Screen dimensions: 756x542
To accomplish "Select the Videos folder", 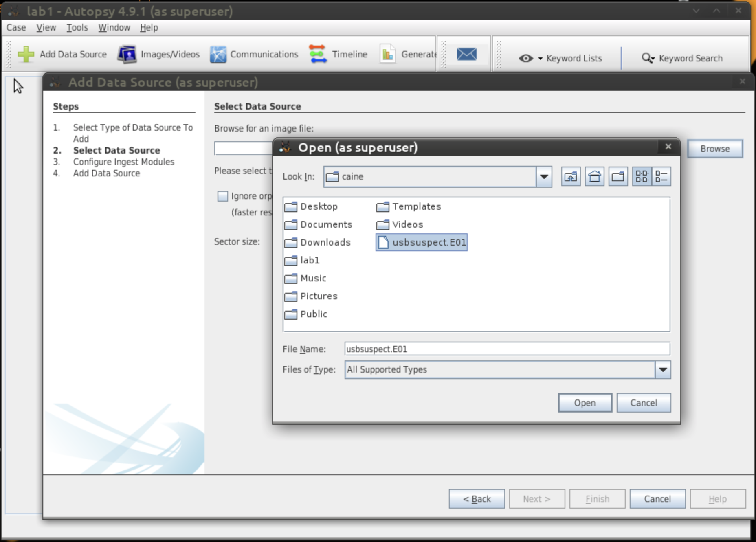I will pos(400,224).
